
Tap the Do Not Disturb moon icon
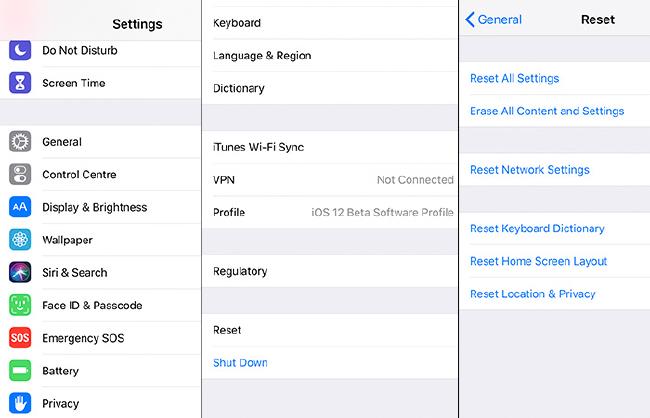[x=20, y=50]
